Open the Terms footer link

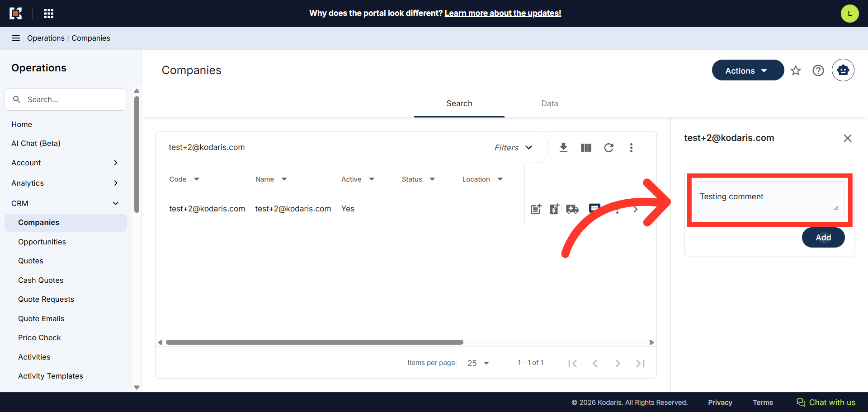[x=763, y=403]
